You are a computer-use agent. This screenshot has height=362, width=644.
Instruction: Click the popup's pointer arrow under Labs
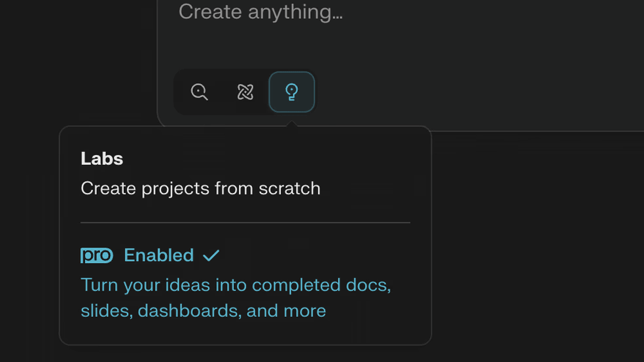click(x=292, y=123)
